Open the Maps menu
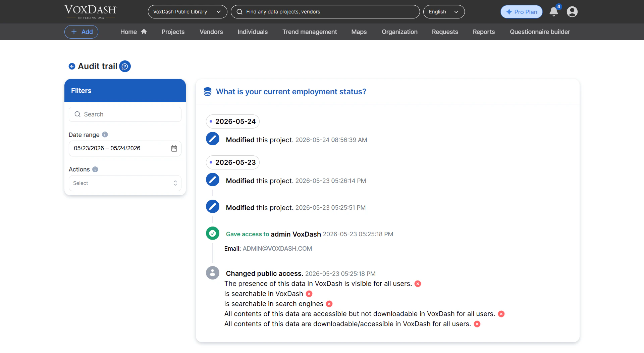 click(359, 32)
